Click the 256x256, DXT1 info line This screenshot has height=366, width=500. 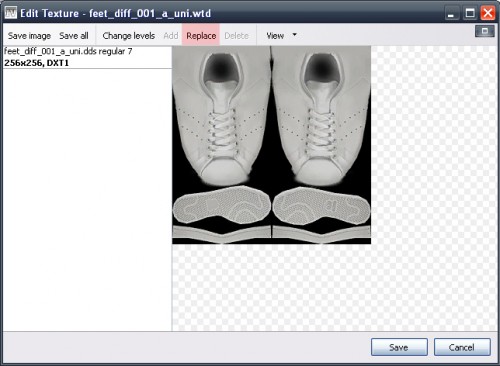point(36,63)
